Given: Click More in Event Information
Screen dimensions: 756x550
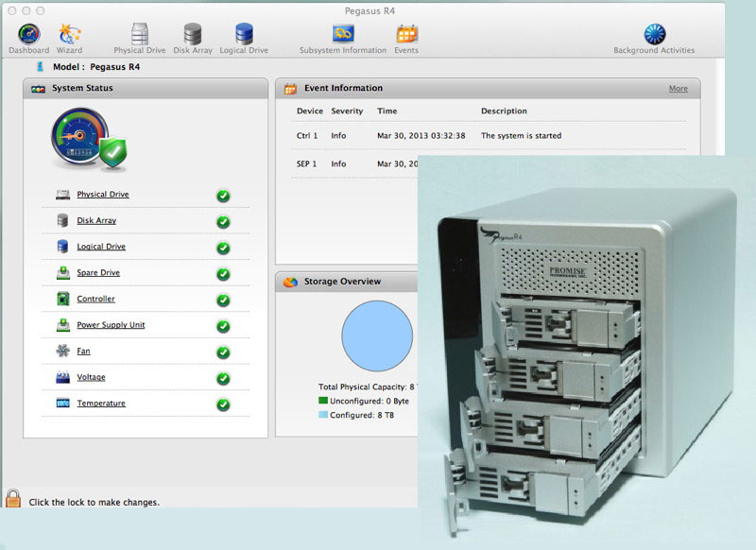Looking at the screenshot, I should 678,88.
